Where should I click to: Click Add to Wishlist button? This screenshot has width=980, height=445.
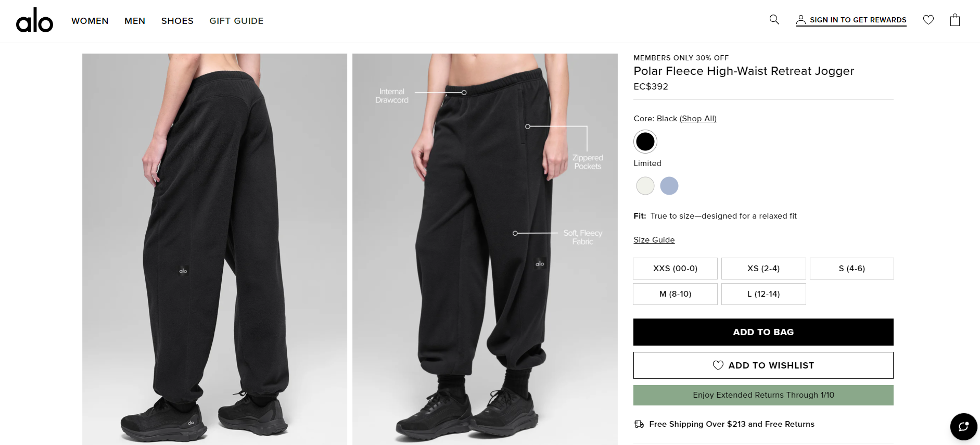763,365
